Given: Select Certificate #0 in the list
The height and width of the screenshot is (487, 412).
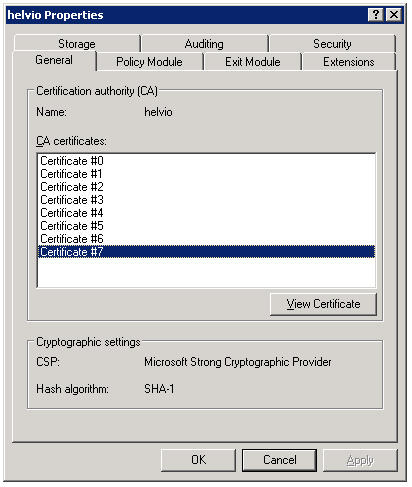Looking at the screenshot, I should tap(206, 161).
